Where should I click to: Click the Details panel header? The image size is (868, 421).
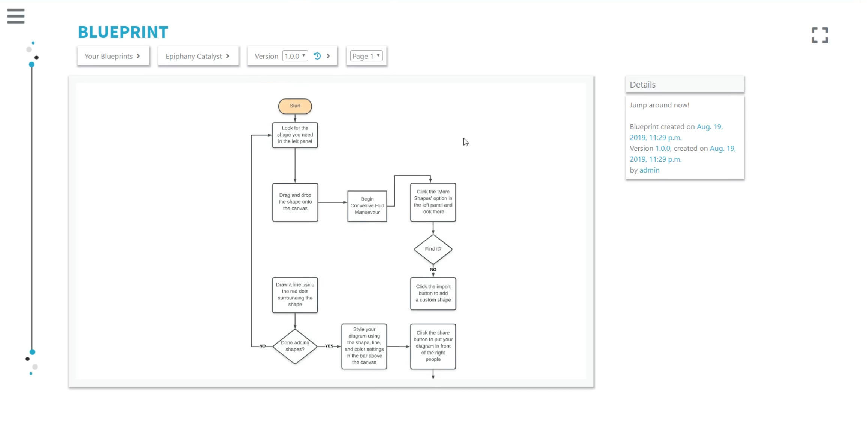(x=685, y=85)
